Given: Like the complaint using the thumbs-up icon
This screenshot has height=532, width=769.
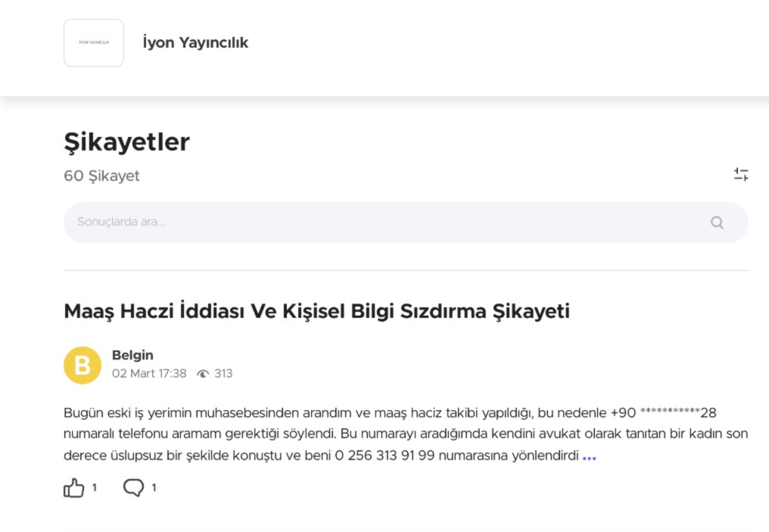Looking at the screenshot, I should pos(73,487).
